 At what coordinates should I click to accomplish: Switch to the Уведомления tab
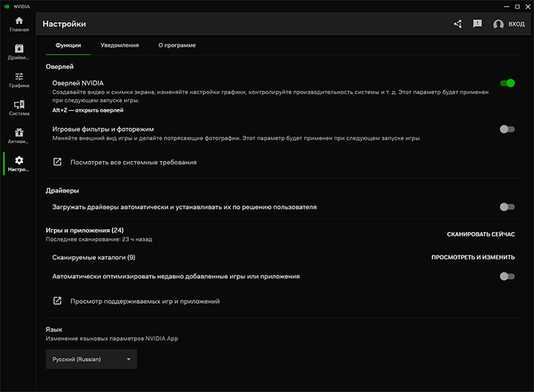pos(119,45)
